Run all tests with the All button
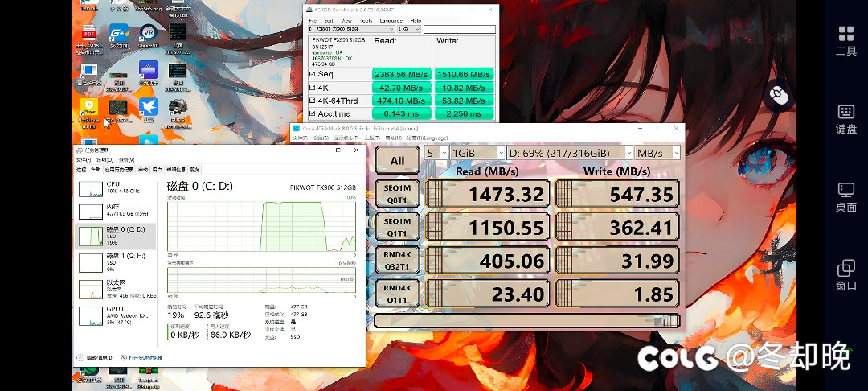The image size is (868, 391). pos(398,161)
